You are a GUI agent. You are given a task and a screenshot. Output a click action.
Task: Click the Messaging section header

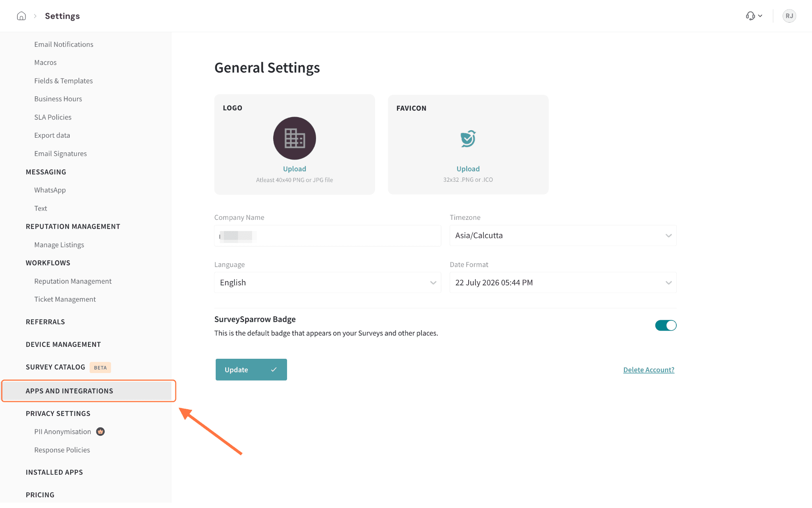click(x=46, y=172)
